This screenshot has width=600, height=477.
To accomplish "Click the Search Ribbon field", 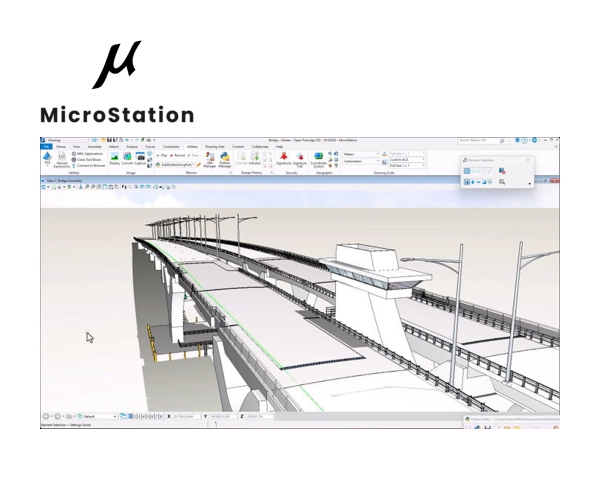I will 482,141.
